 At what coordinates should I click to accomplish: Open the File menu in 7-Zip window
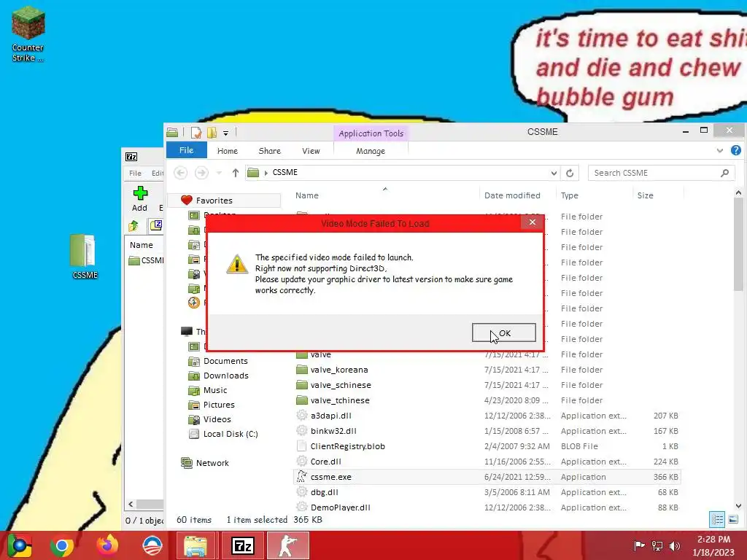point(135,173)
